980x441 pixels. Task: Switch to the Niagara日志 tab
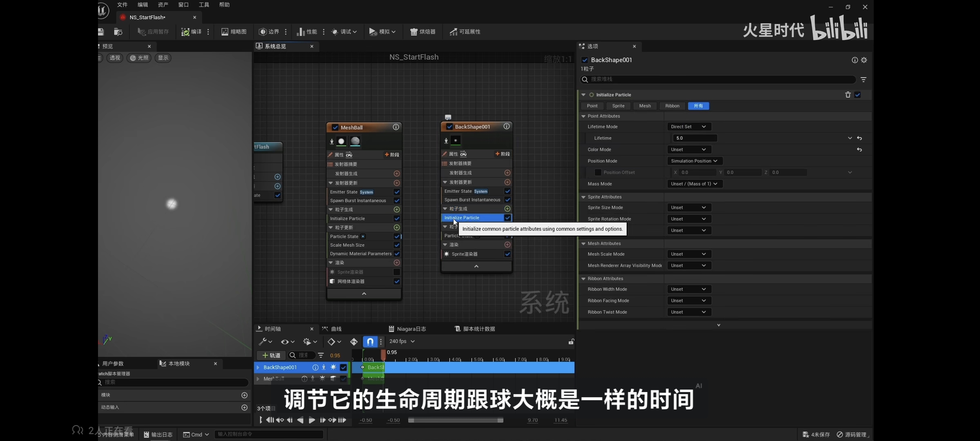click(x=408, y=329)
